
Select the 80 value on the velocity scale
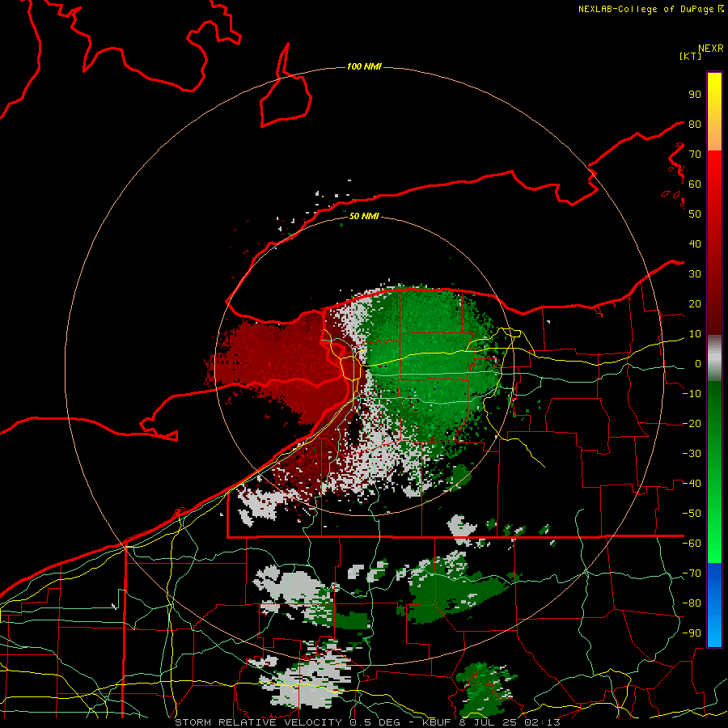point(695,125)
